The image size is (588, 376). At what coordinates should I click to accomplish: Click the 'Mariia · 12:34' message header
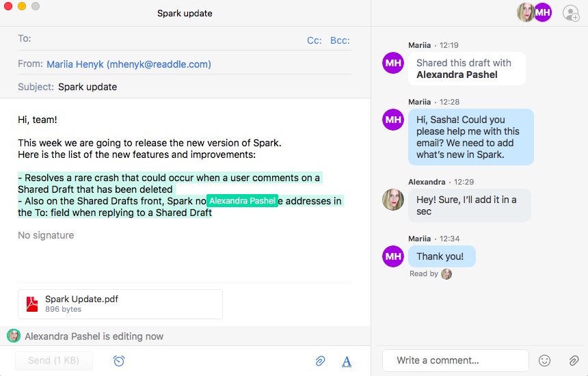[434, 239]
